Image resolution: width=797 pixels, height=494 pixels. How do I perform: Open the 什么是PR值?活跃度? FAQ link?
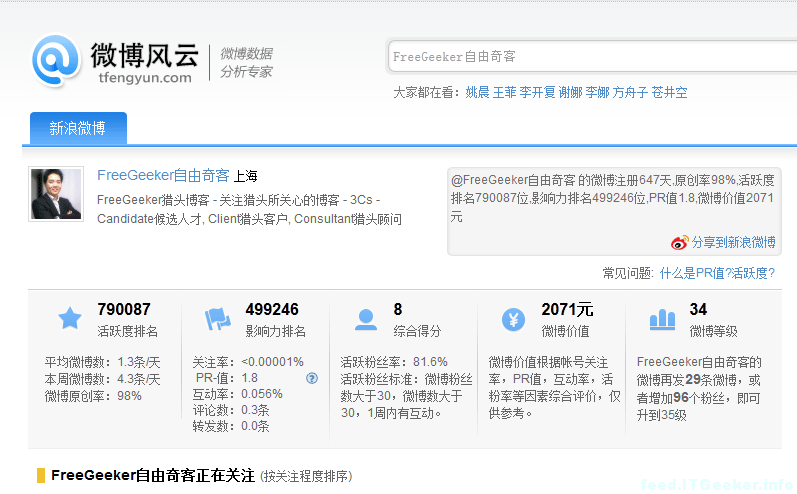[x=717, y=273]
